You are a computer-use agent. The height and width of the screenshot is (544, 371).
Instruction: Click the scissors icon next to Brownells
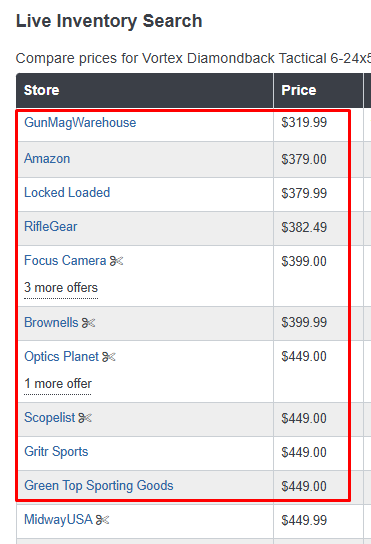click(x=88, y=323)
